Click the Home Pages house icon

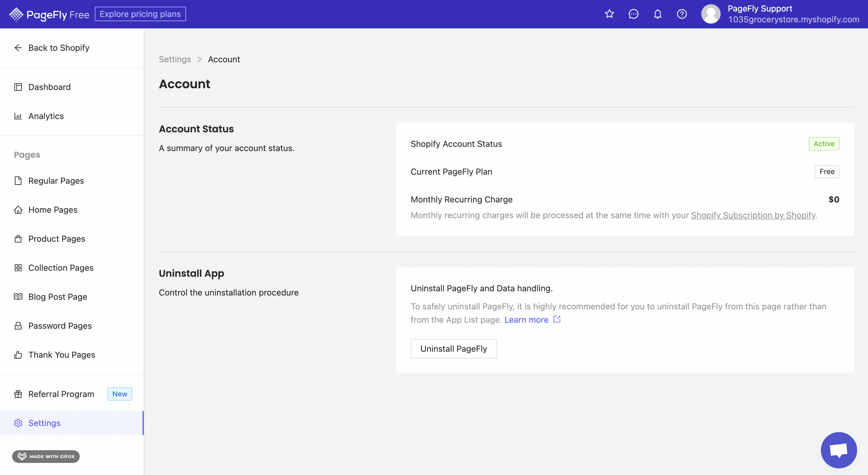(x=18, y=210)
